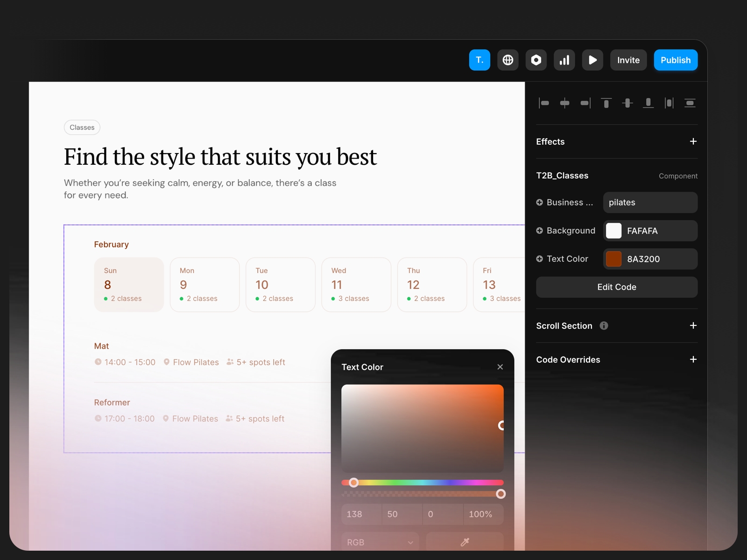Open the RGB color mode dropdown
This screenshot has width=747, height=560.
coord(380,542)
